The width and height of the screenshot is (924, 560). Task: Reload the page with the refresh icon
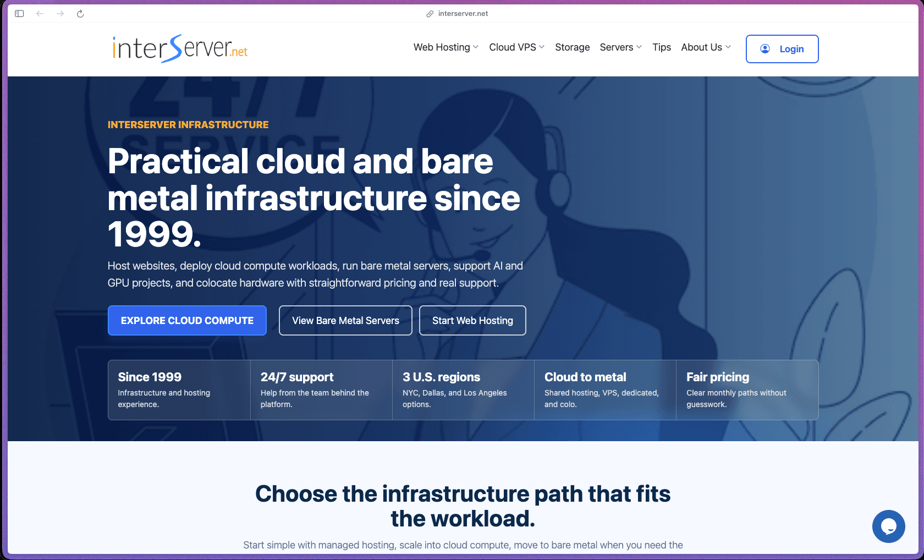[x=80, y=14]
